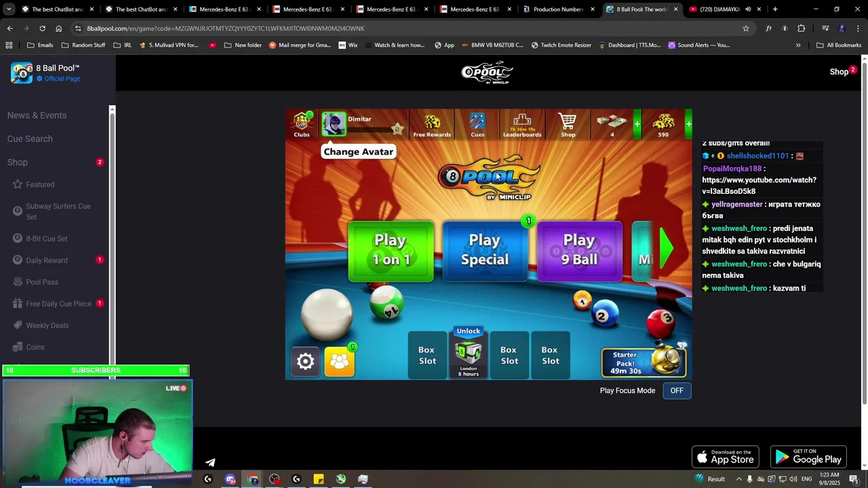
Task: Open News & Events in sidebar
Action: pyautogui.click(x=37, y=115)
